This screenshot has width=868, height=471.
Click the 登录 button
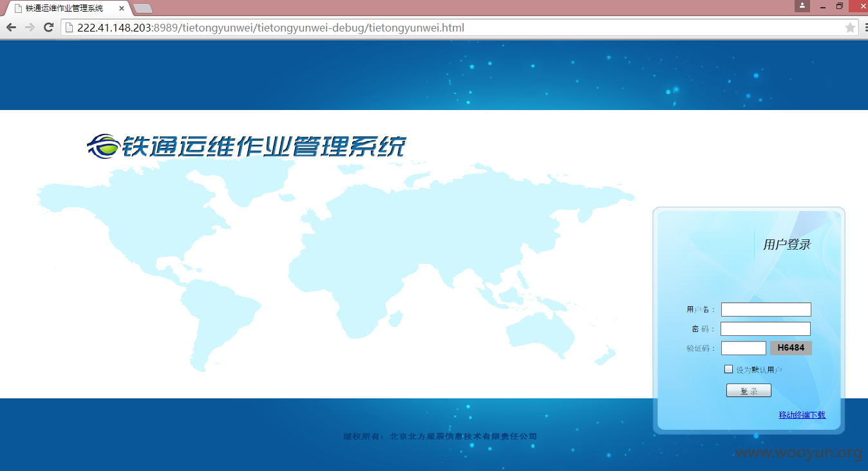coord(748,391)
